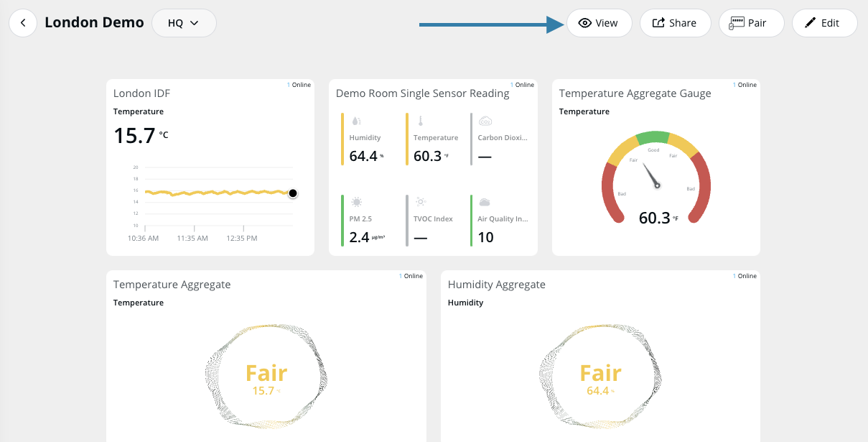The width and height of the screenshot is (868, 442).
Task: Click the black endpoint on temperature chart
Action: (293, 193)
